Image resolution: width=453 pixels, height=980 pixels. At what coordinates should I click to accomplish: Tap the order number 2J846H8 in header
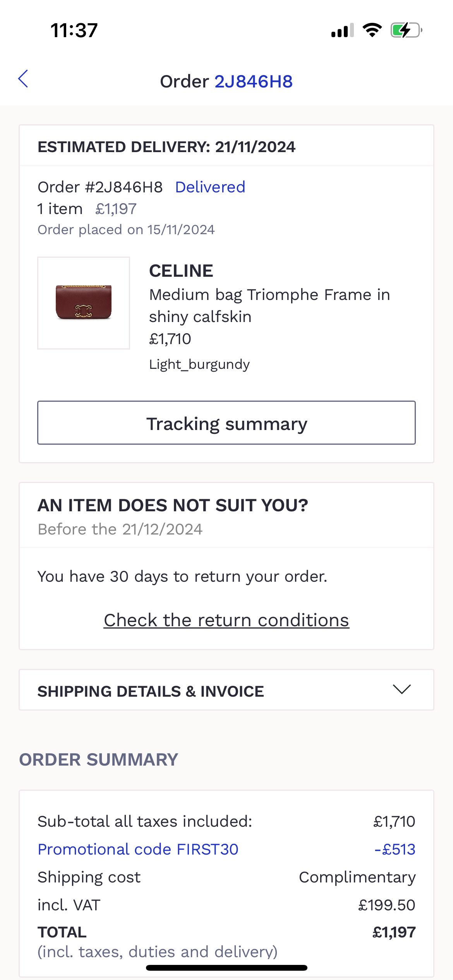(254, 82)
